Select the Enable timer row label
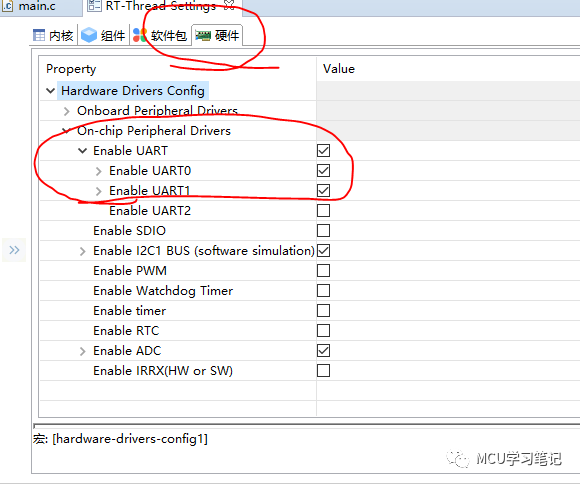The height and width of the screenshot is (484, 580). (129, 310)
